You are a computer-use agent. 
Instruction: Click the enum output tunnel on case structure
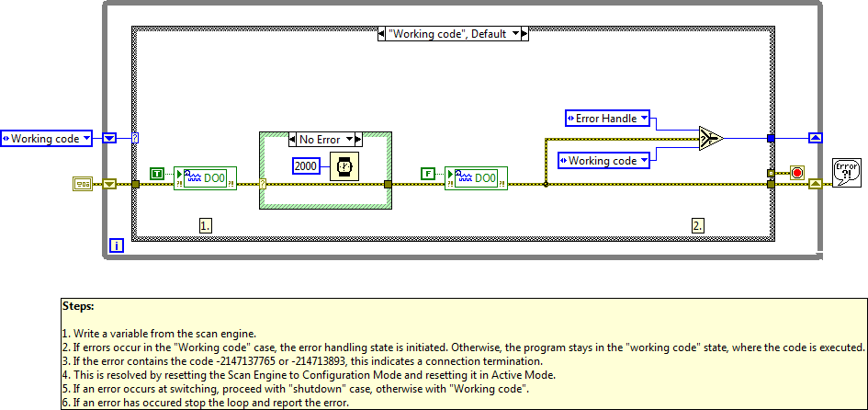pyautogui.click(x=771, y=138)
